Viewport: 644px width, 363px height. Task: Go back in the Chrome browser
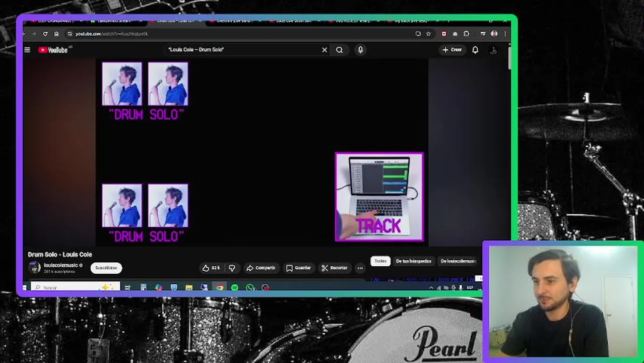pos(24,34)
